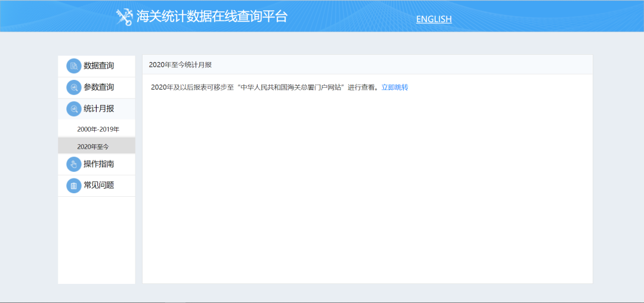Viewport: 644px width, 303px height.
Task: Click the 参数查询 magnifier icon
Action: click(74, 88)
